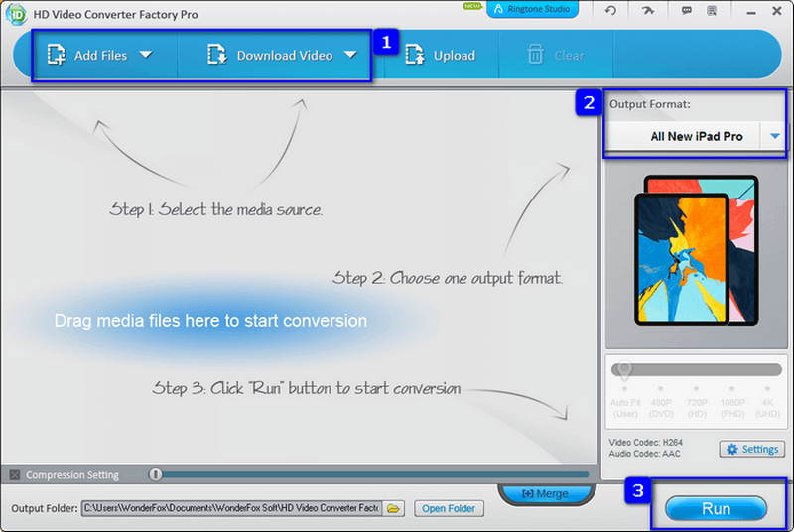Click the iPad Pro device preview image
The height and width of the screenshot is (532, 794).
tap(697, 250)
